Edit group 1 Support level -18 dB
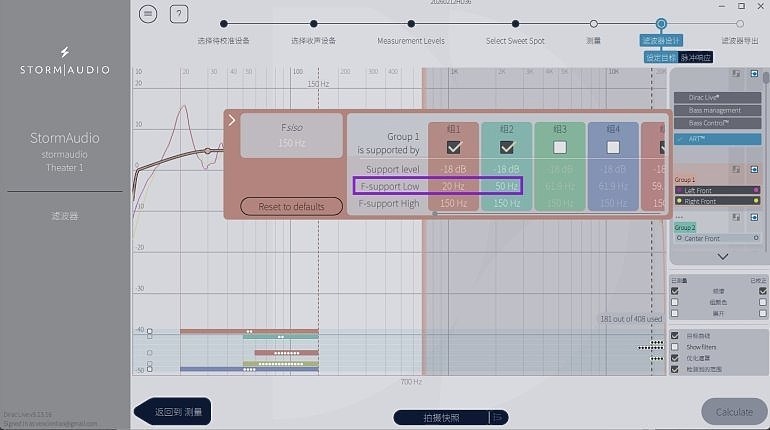Screen dimensions: 770x430 click(453, 169)
